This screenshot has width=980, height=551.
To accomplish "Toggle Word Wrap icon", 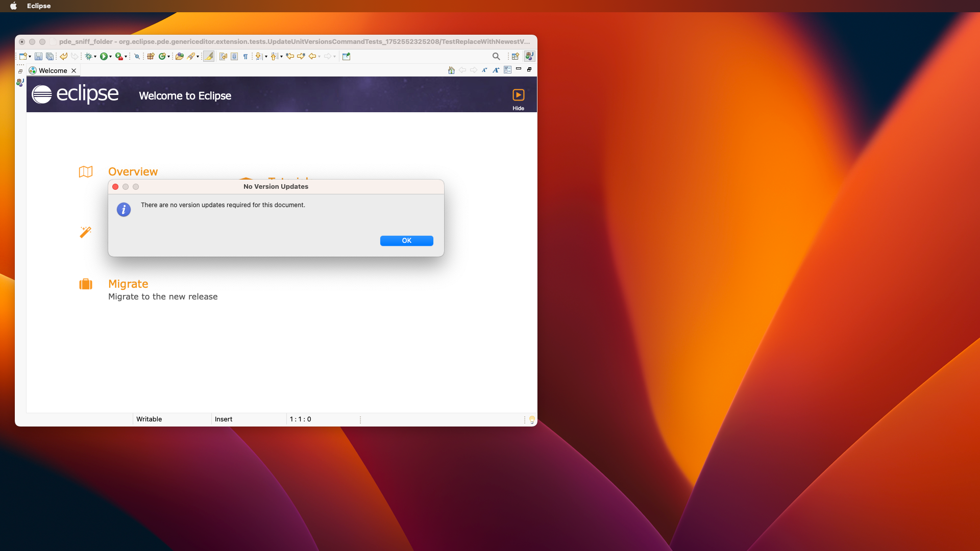I will pos(223,56).
